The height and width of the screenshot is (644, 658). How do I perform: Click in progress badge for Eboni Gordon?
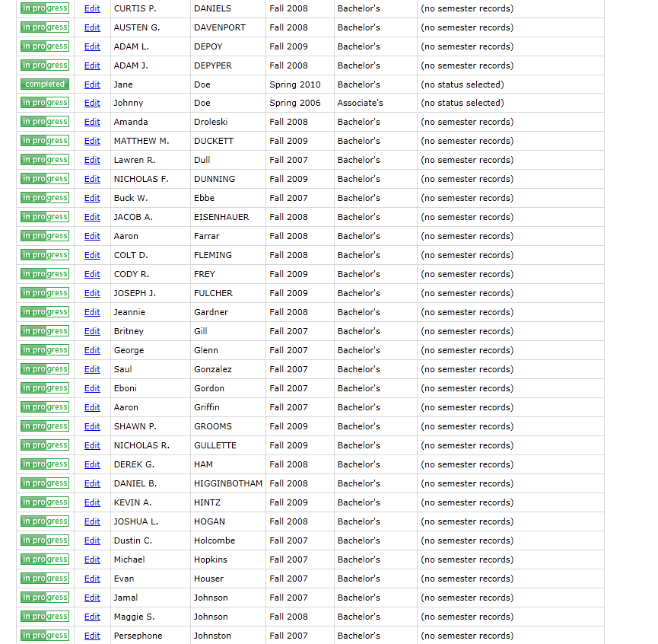[x=45, y=388]
